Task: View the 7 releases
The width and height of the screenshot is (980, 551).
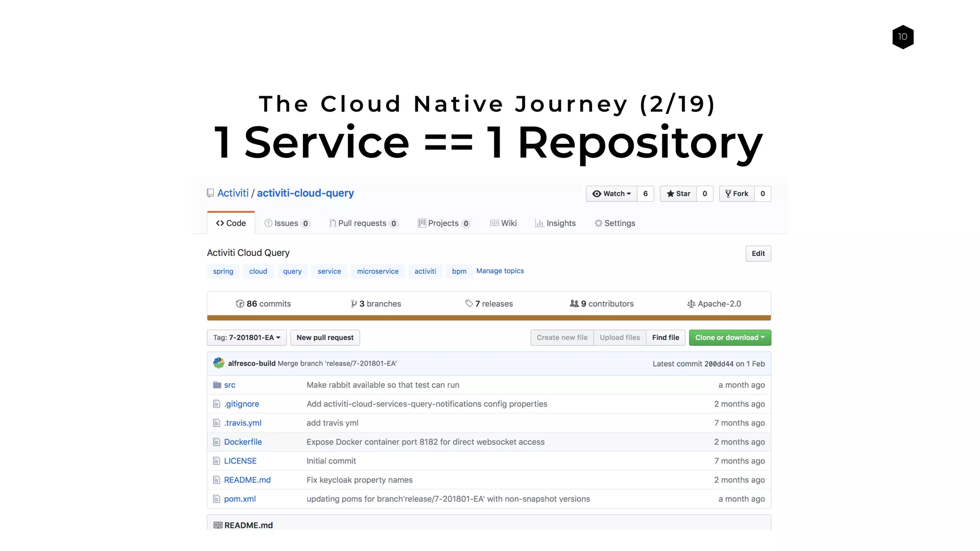Action: 489,304
